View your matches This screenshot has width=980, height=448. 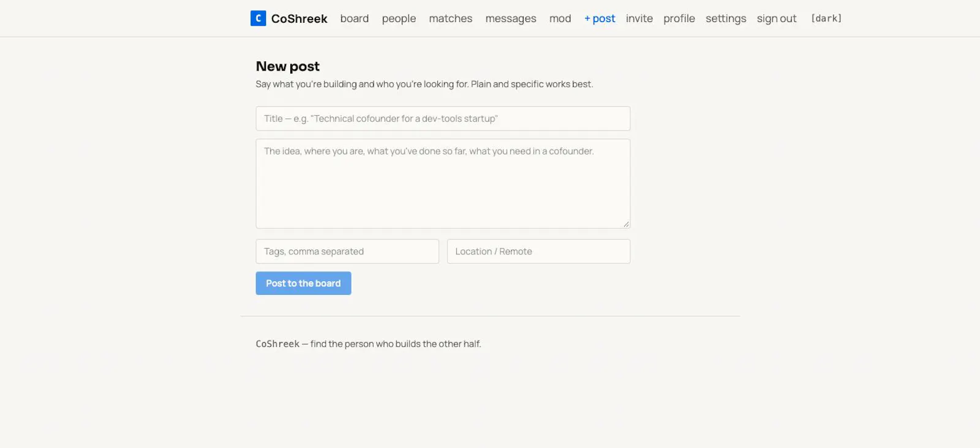(x=451, y=18)
